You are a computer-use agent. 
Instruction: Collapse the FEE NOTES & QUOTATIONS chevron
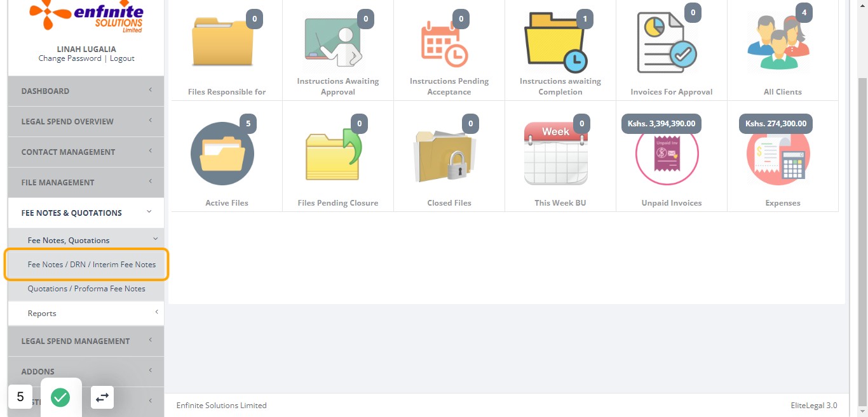pyautogui.click(x=149, y=212)
